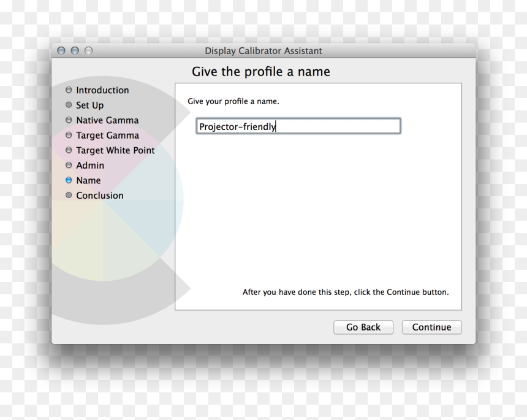Select the Set Up step bullet

click(x=69, y=105)
